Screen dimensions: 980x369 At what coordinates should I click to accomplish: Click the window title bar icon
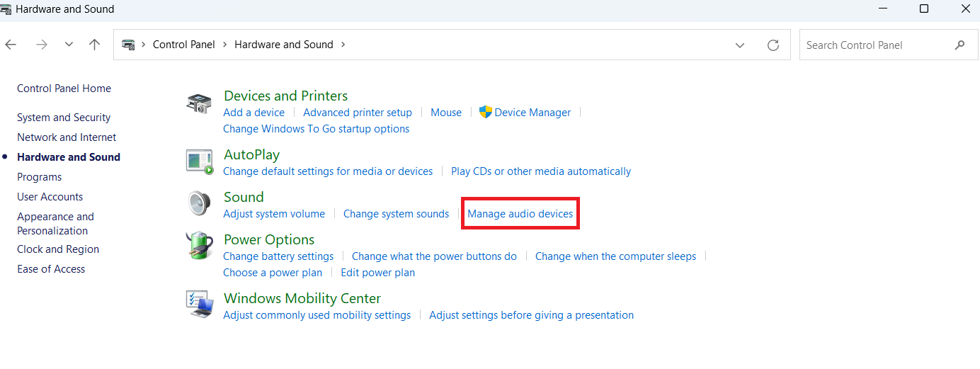pos(6,9)
